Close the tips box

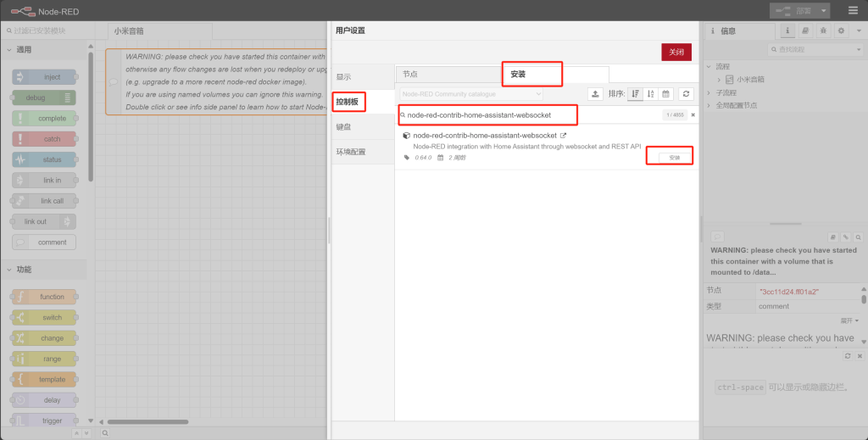pyautogui.click(x=860, y=356)
